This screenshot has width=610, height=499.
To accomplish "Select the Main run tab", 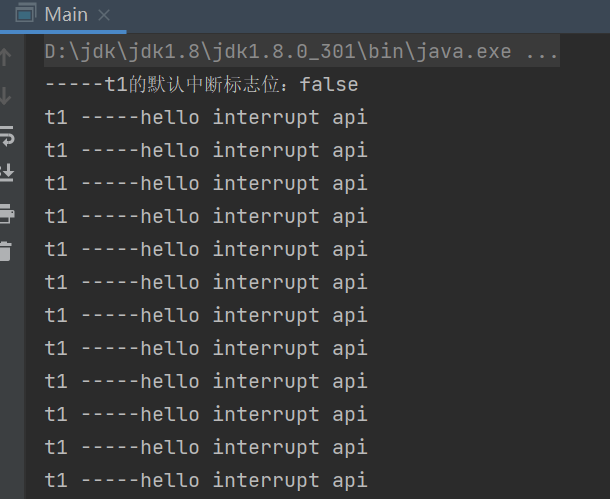I will (66, 15).
